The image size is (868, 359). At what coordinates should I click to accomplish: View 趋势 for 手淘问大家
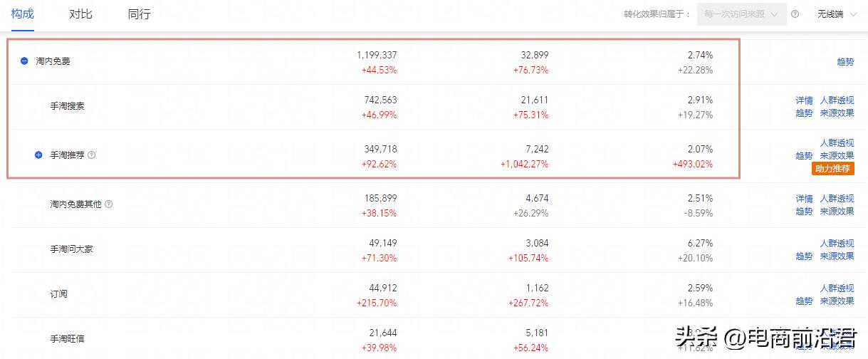(x=804, y=256)
